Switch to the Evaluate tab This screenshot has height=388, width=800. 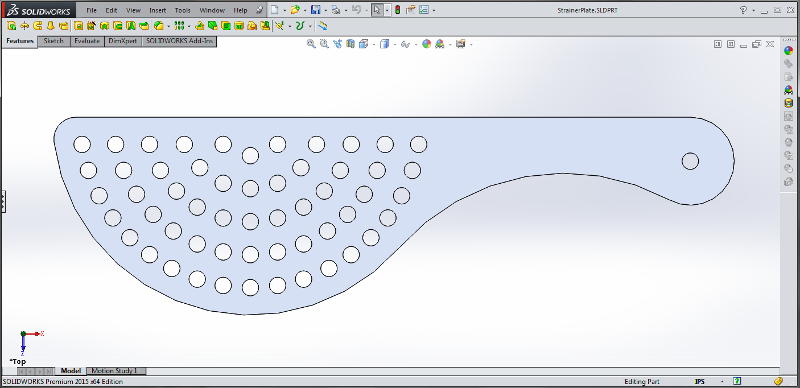[x=87, y=41]
